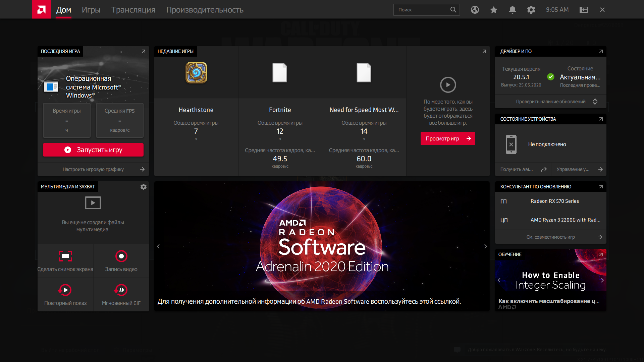Open См. совместимость игр link
Viewport: 644px width, 362px height.
(551, 237)
